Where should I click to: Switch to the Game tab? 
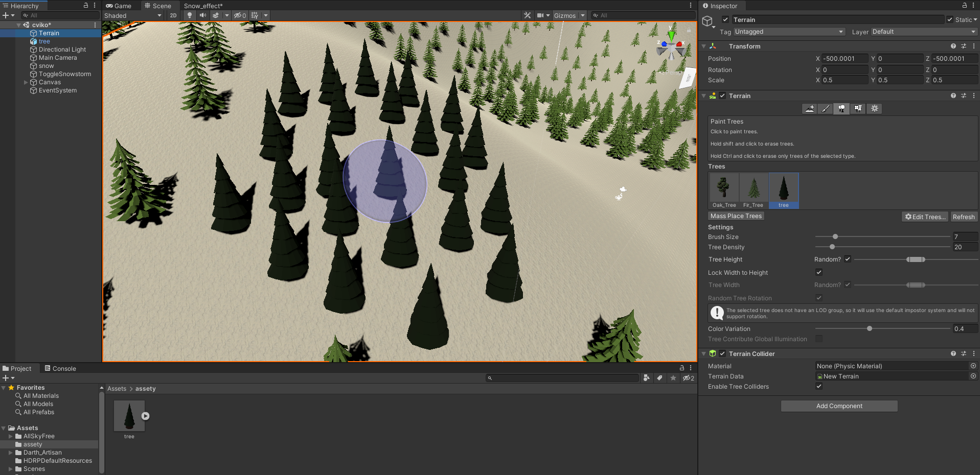click(x=119, y=6)
